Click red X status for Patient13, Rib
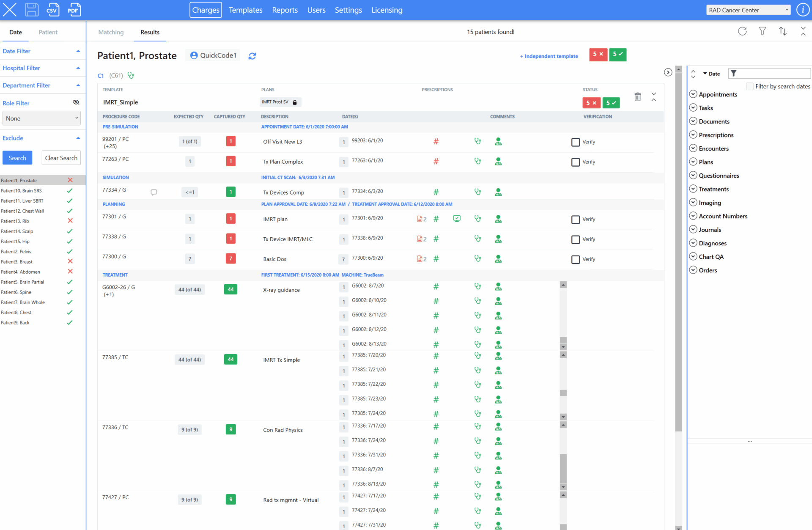This screenshot has width=812, height=530. (x=70, y=221)
